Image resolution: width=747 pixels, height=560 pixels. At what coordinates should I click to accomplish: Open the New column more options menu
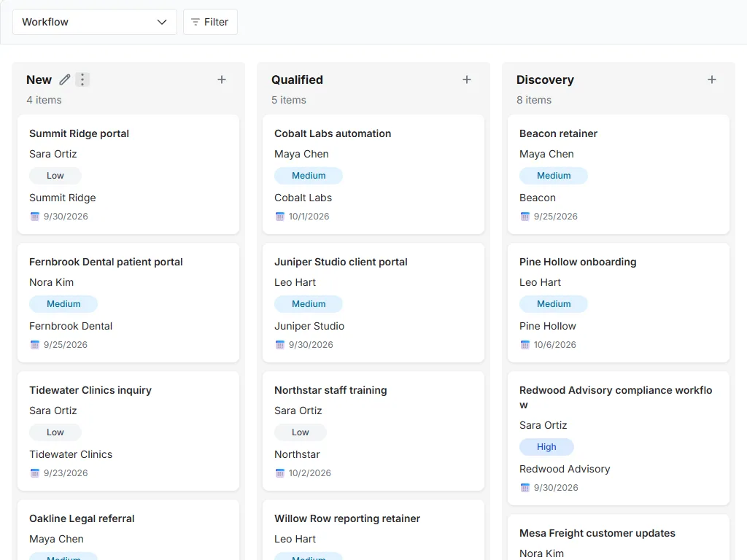[82, 79]
